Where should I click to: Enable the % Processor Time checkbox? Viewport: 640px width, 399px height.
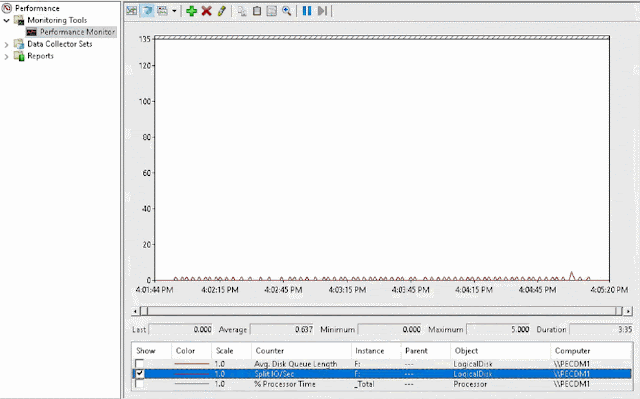pos(140,384)
